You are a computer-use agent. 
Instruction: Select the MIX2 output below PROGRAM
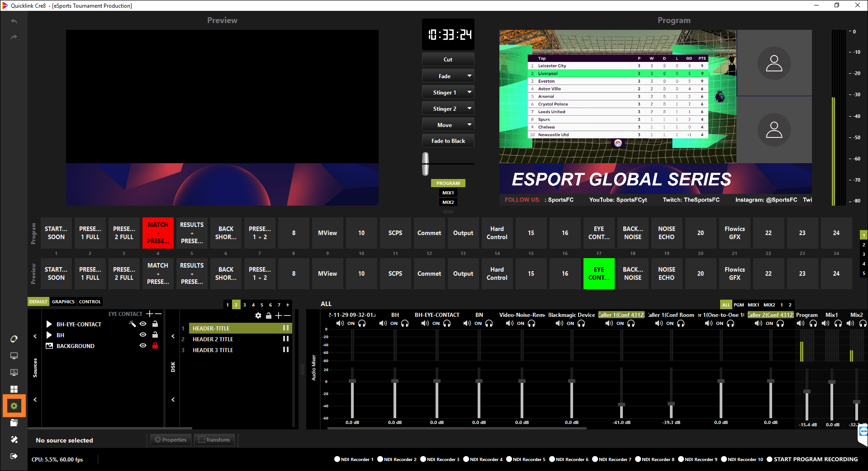click(448, 202)
